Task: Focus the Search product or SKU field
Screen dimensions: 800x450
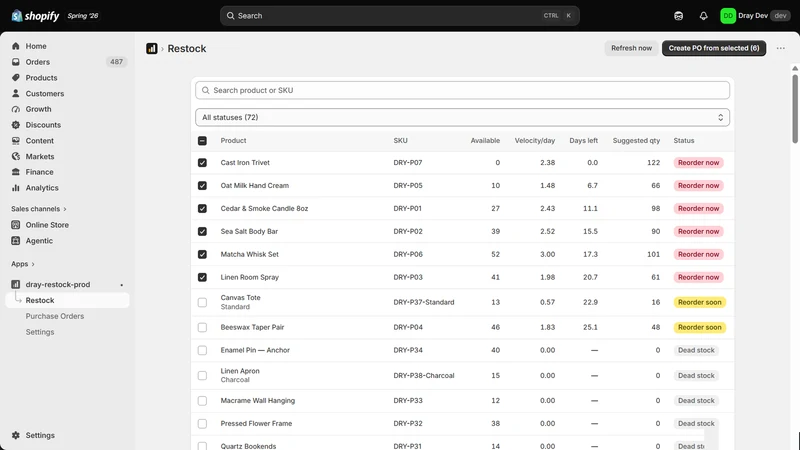Action: coord(462,90)
